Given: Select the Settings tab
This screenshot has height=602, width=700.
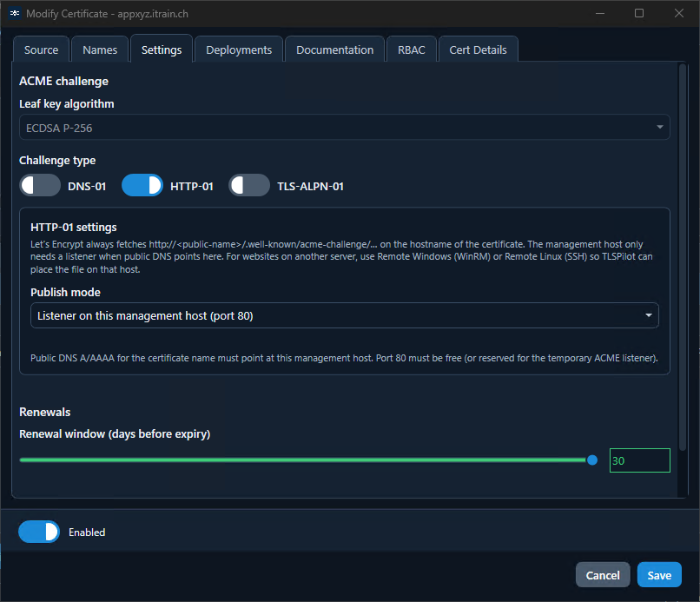Looking at the screenshot, I should point(162,50).
